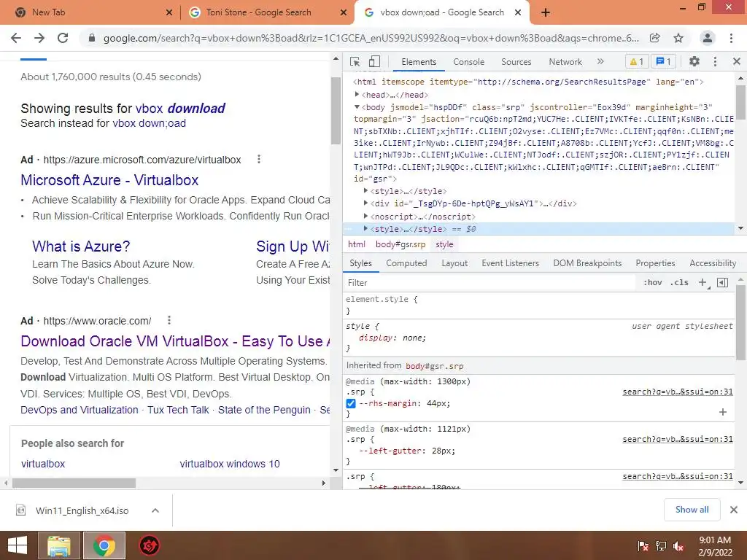Image resolution: width=747 pixels, height=560 pixels.
Task: Open DevTools customize three-dot menu
Action: (715, 61)
